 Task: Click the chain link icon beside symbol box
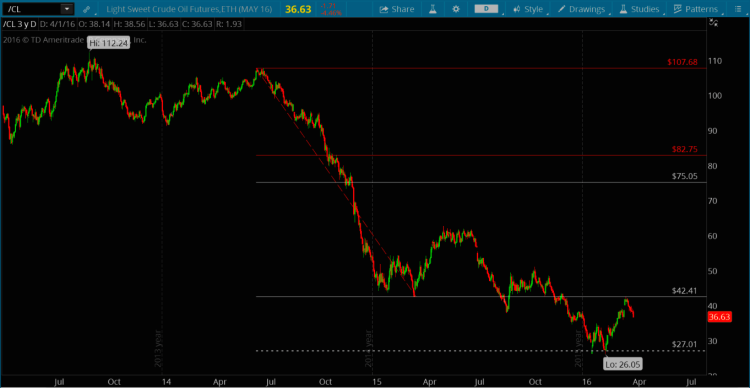pyautogui.click(x=86, y=9)
